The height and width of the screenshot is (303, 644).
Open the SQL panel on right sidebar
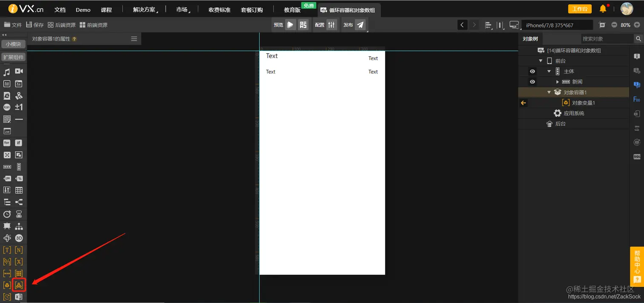tap(637, 156)
